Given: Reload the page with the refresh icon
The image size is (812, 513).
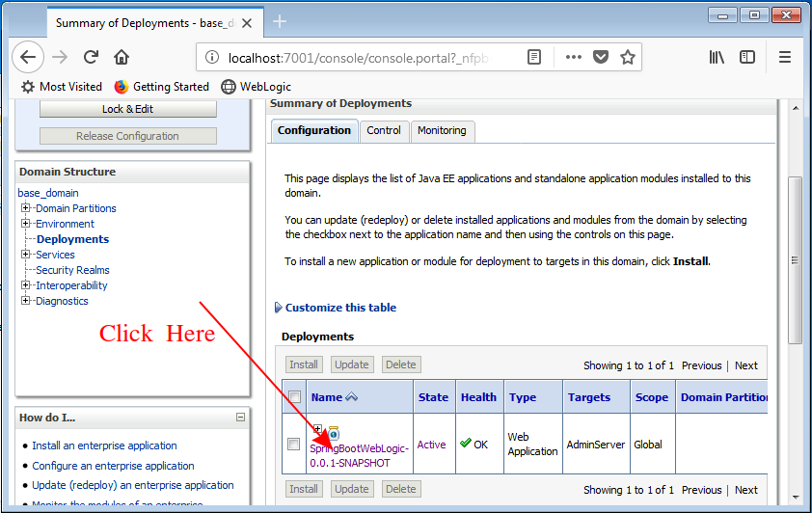Looking at the screenshot, I should point(92,57).
